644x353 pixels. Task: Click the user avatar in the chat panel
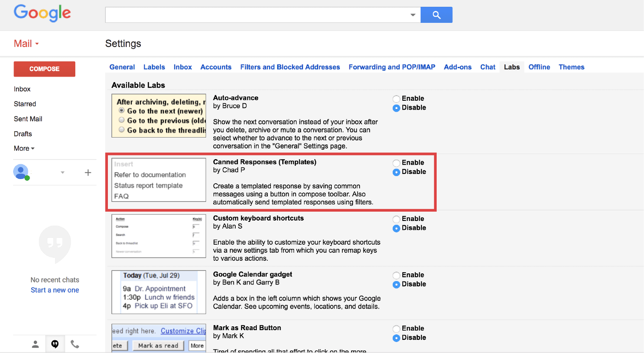[x=21, y=172]
